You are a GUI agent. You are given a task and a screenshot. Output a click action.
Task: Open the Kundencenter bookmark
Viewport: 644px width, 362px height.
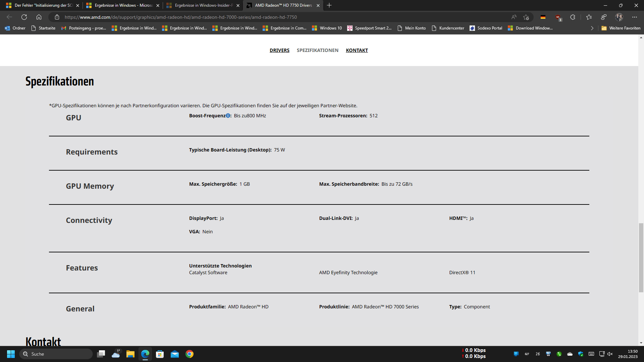click(x=448, y=28)
